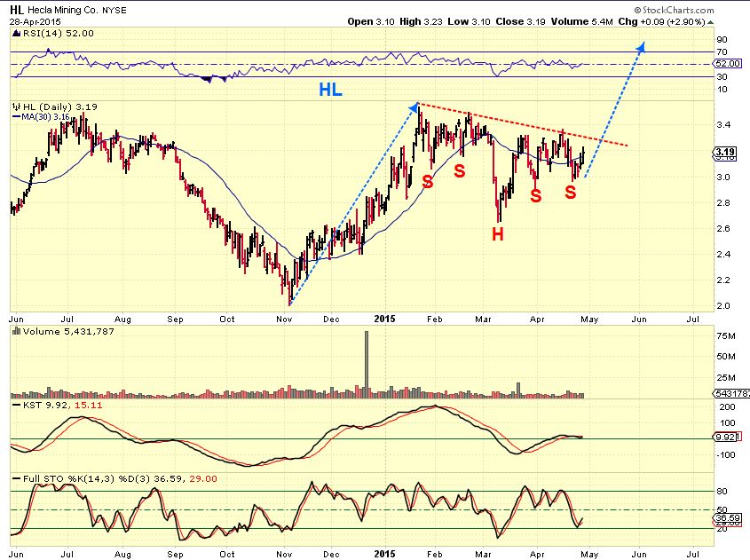Click the 90 level on the RSI axis
The image size is (750, 560).
coord(722,40)
